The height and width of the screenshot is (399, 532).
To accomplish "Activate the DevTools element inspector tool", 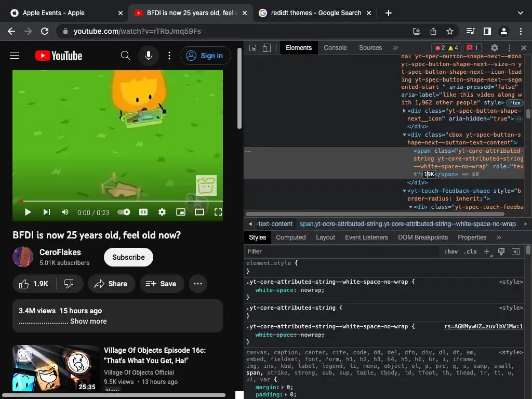I will (252, 48).
